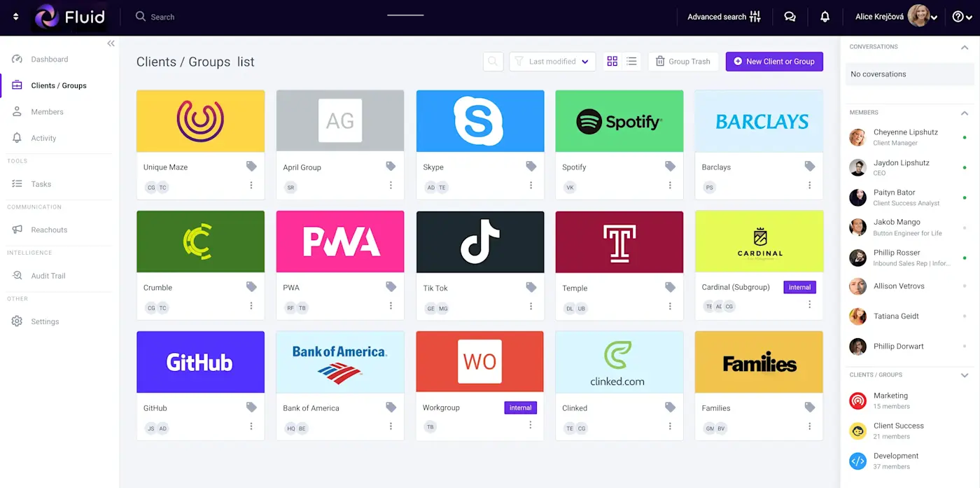Click the tag icon on Crumble card
Viewport: 980px width, 488px height.
tap(251, 286)
